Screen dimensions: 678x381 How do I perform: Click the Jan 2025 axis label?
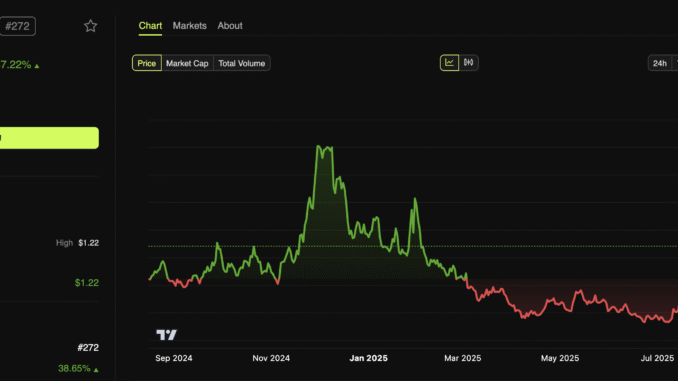[368, 358]
